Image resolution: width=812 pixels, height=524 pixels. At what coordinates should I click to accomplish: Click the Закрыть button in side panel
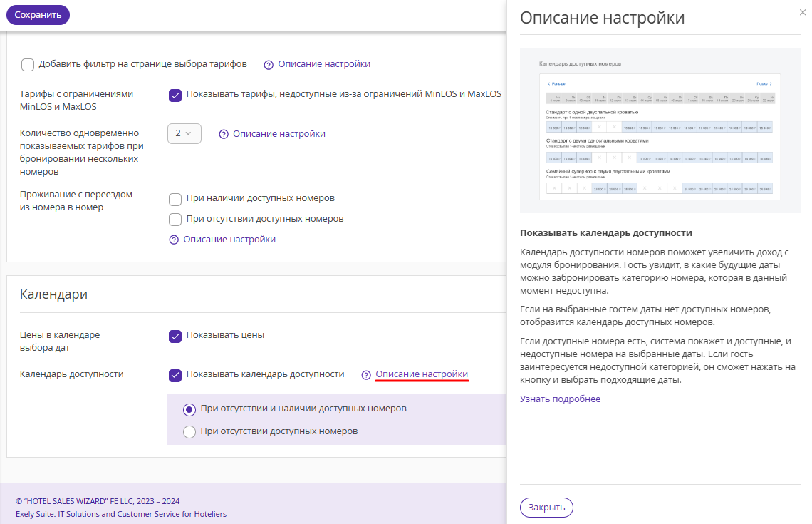click(x=546, y=508)
